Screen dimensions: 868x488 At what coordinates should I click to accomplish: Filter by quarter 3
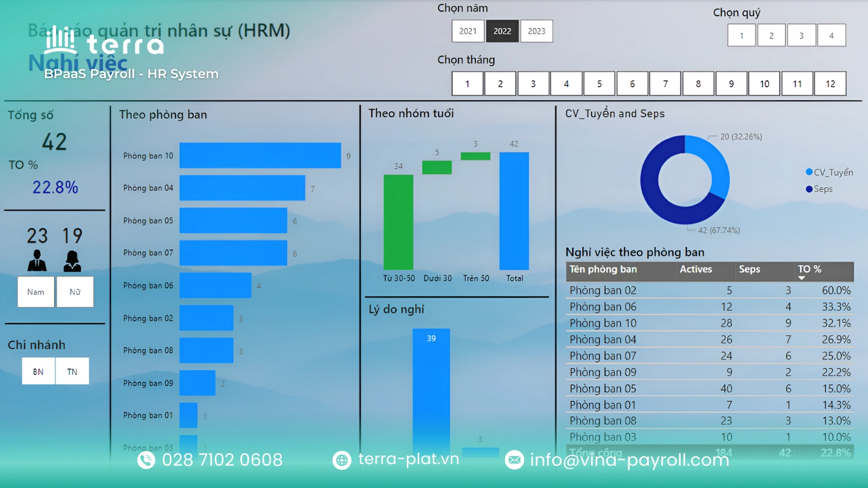pyautogui.click(x=801, y=35)
